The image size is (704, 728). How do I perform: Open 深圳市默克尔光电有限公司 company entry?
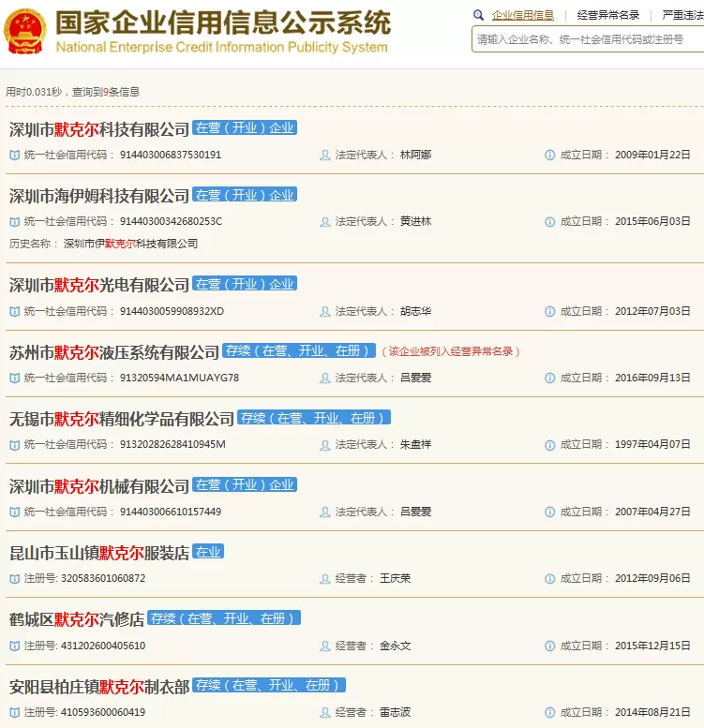(99, 286)
